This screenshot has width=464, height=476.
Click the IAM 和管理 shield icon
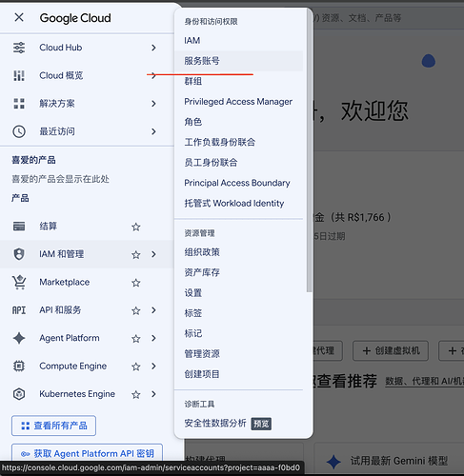pos(19,254)
